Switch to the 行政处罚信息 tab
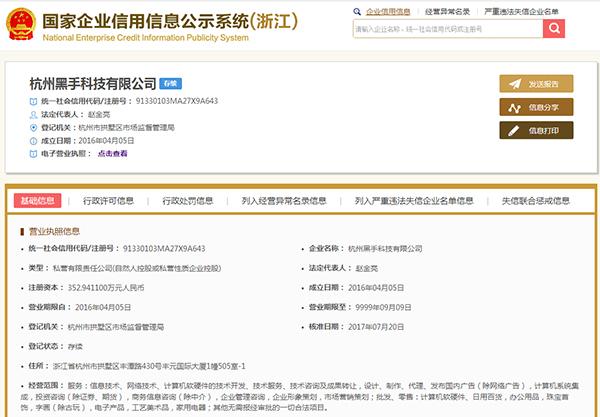600x417 pixels. tap(187, 200)
